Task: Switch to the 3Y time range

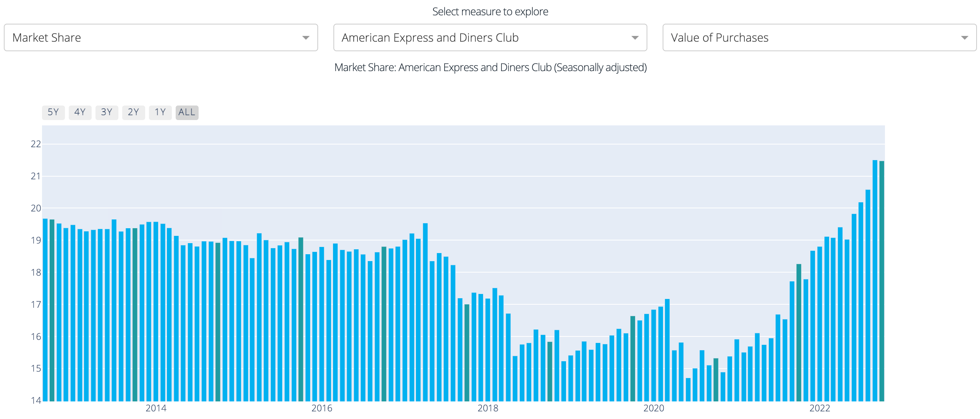Action: 107,112
